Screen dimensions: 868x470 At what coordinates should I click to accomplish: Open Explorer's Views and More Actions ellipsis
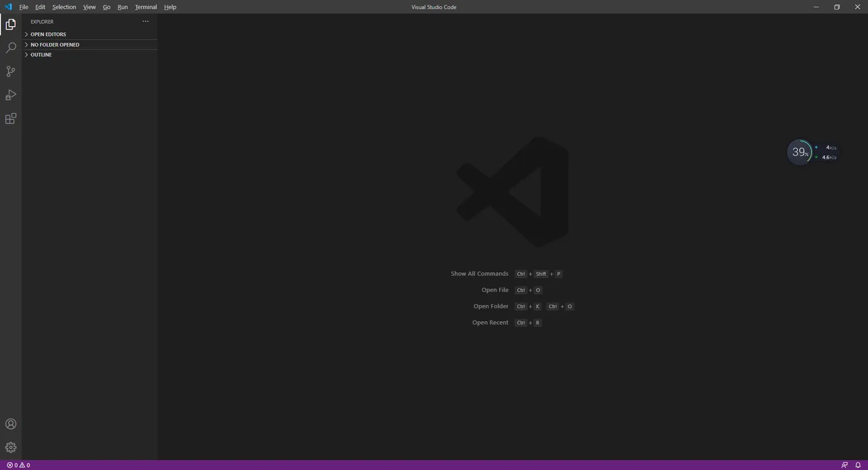pos(146,21)
